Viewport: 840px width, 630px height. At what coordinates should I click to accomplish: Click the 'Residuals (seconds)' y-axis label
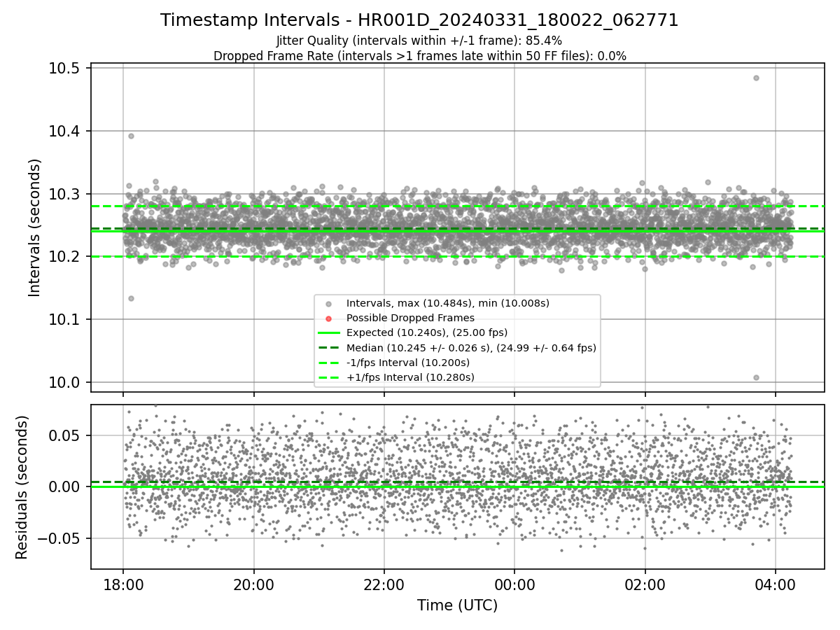(22, 487)
